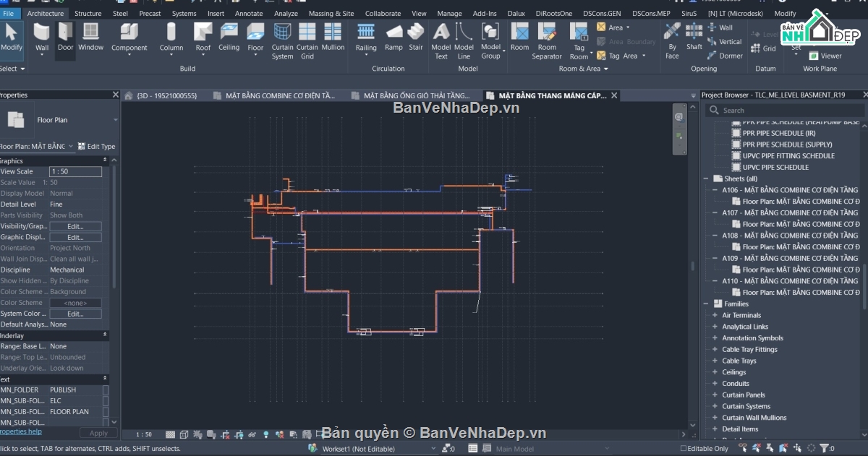Open the View Scale control showing 1:50
This screenshot has height=456, width=868.
pos(75,171)
